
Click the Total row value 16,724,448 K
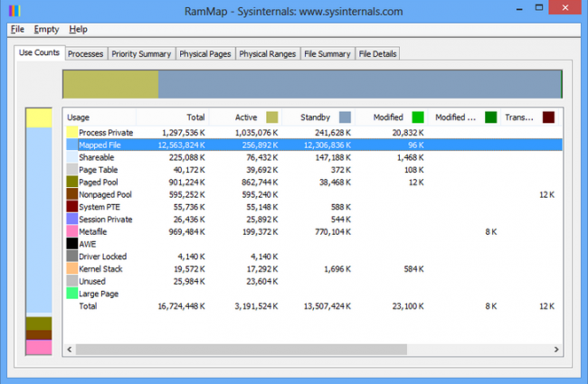[x=182, y=306]
